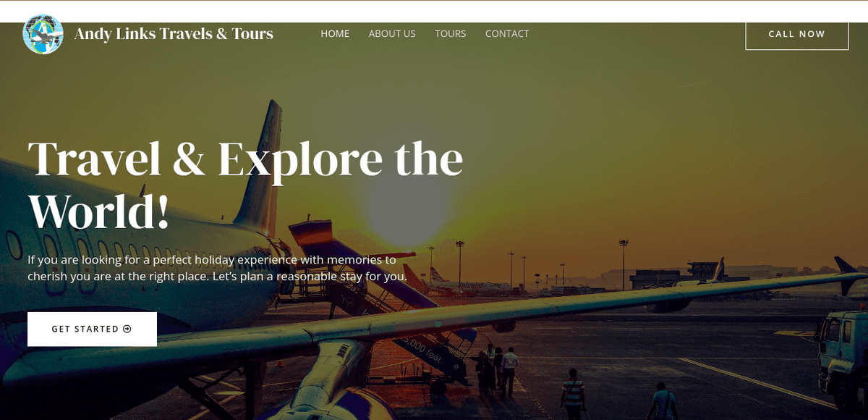Go to the About Us page

click(392, 33)
